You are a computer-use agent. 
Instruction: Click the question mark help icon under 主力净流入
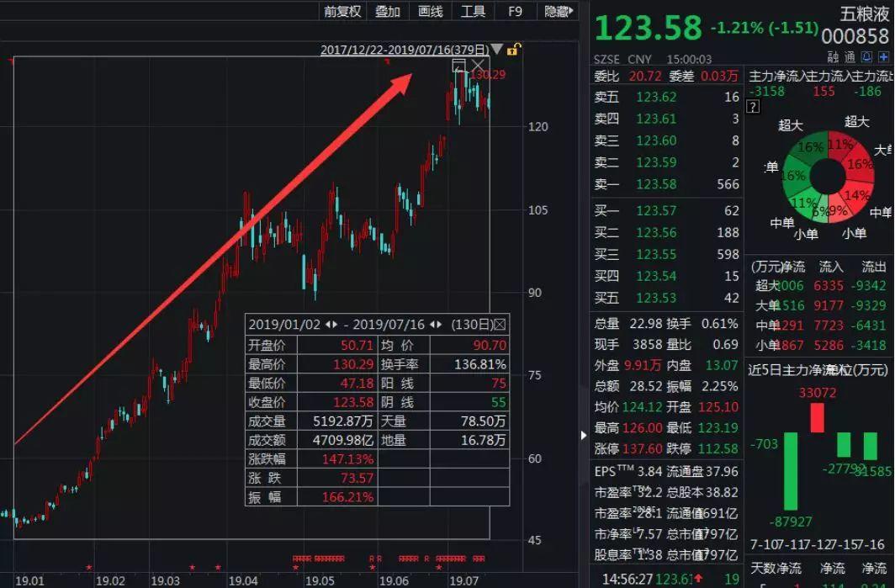tap(753, 106)
